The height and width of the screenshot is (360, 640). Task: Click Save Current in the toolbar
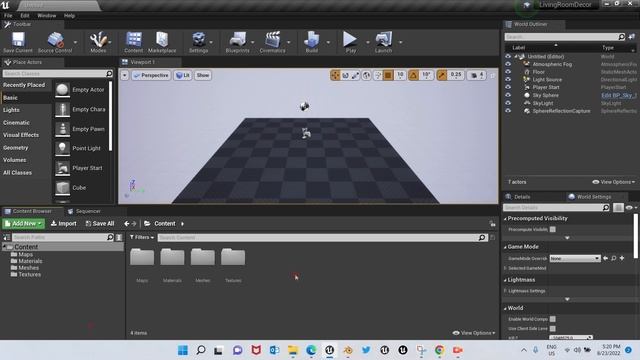click(18, 42)
